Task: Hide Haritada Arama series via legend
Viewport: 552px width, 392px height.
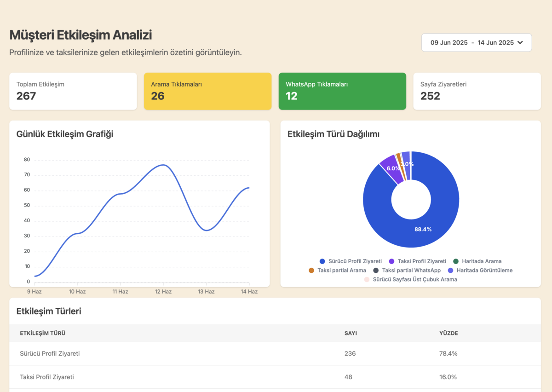Action: click(477, 261)
